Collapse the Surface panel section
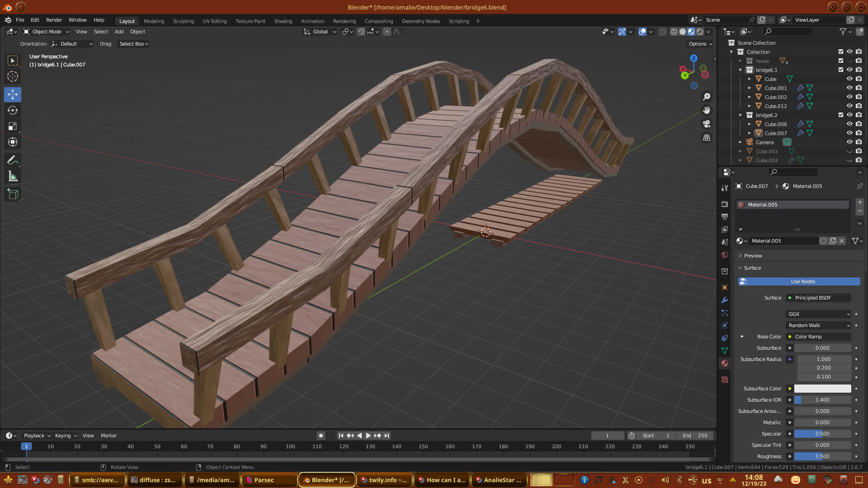Viewport: 868px width, 488px height. pyautogui.click(x=752, y=268)
